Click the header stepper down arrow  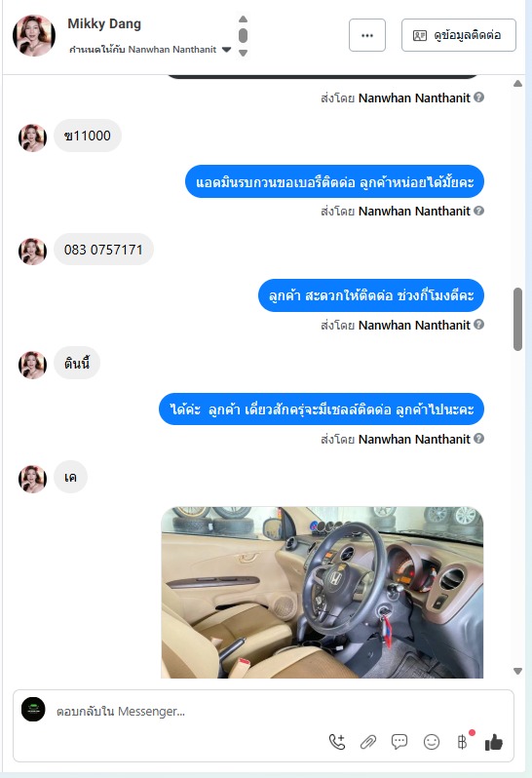[243, 53]
